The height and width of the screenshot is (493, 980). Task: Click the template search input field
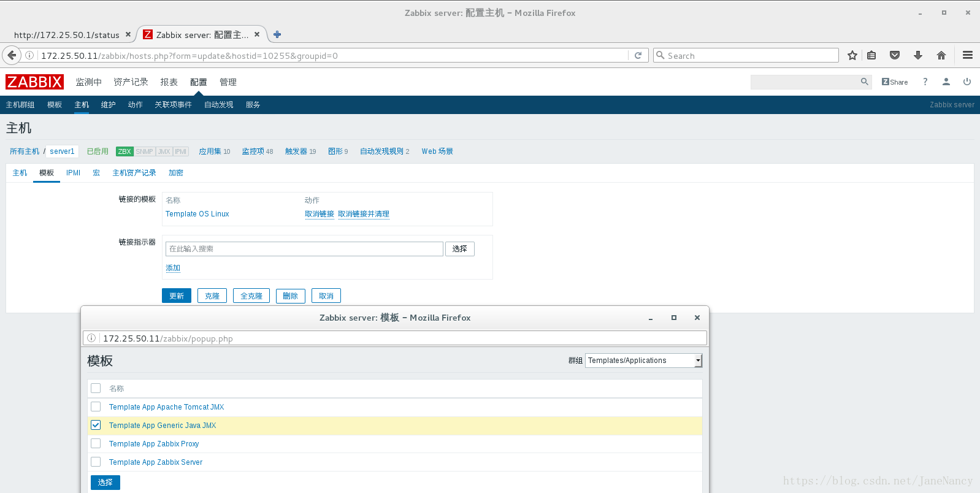point(304,249)
